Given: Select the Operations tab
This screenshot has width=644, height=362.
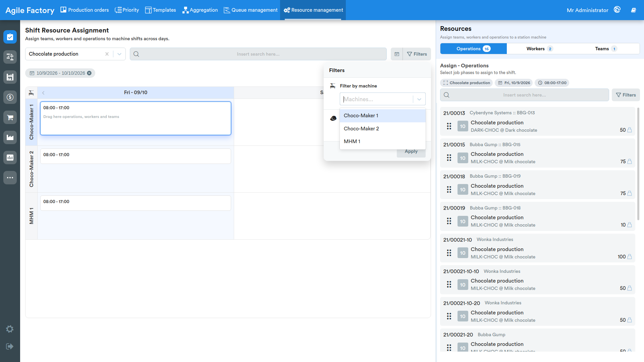Looking at the screenshot, I should coord(473,49).
